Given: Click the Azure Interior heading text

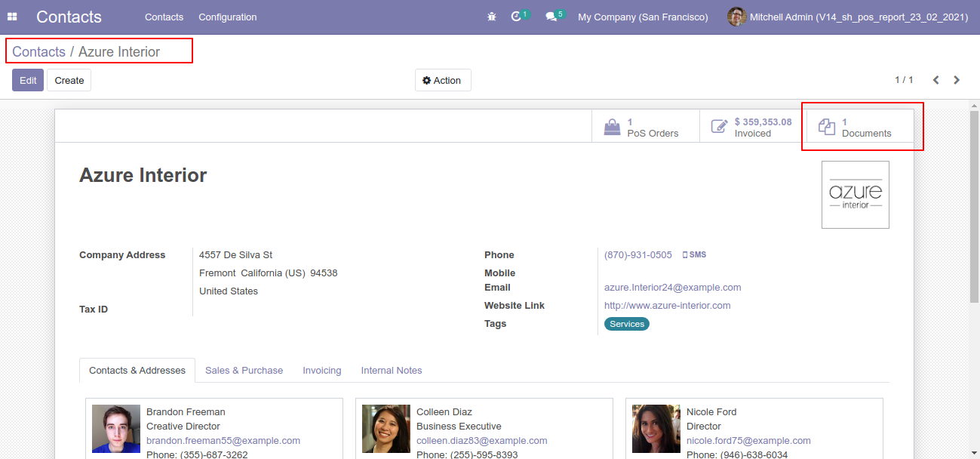Looking at the screenshot, I should point(143,175).
